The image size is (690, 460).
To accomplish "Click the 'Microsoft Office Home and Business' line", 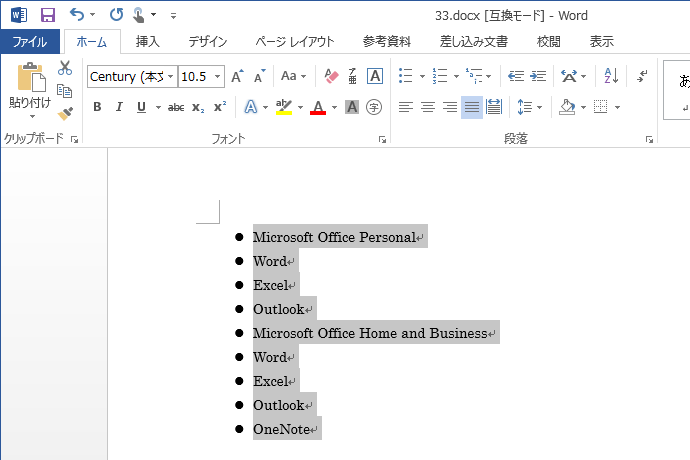I will click(x=370, y=333).
